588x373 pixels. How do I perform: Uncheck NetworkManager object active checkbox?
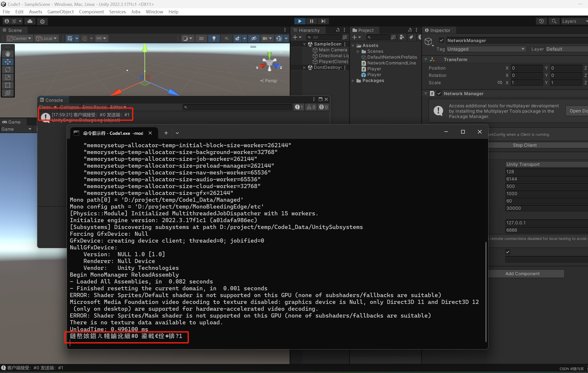point(441,40)
